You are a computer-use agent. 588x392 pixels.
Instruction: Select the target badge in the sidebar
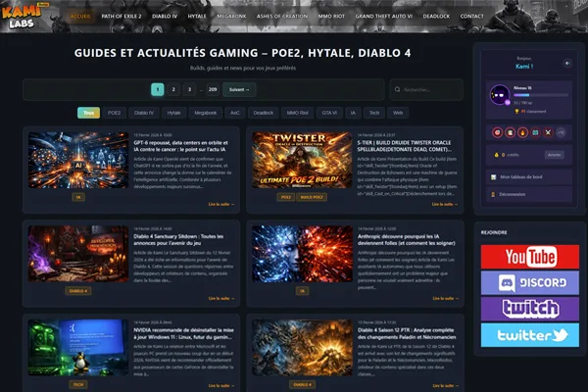click(497, 132)
